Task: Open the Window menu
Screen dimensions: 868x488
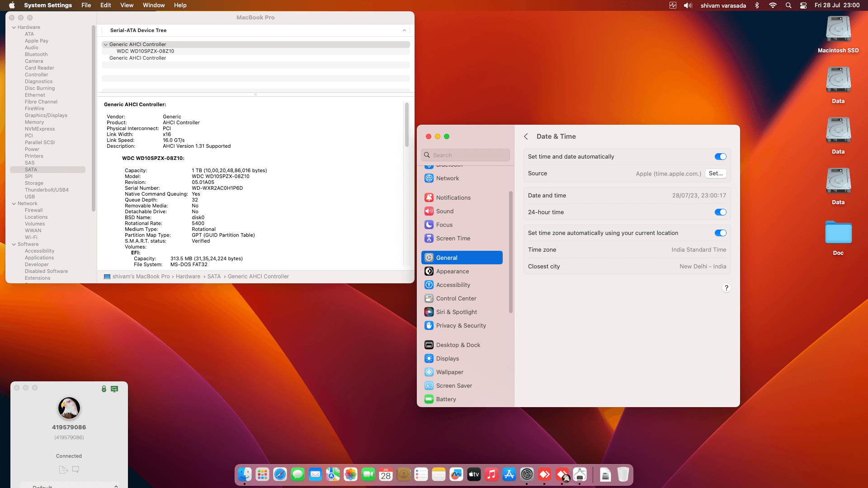Action: 154,5
